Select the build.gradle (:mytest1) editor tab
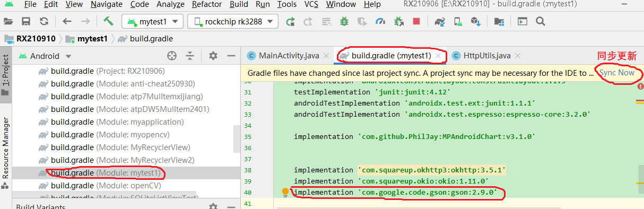This screenshot has height=209, width=644. pos(391,56)
